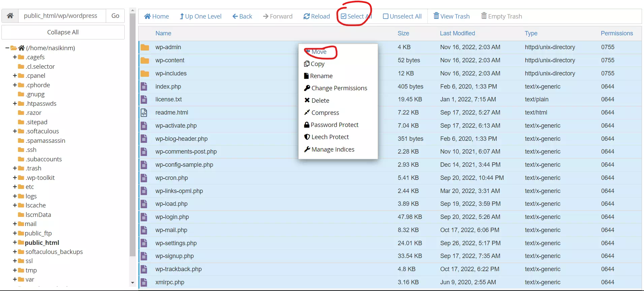Image resolution: width=644 pixels, height=291 pixels.
Task: Click the Back toolbar button
Action: (x=242, y=16)
